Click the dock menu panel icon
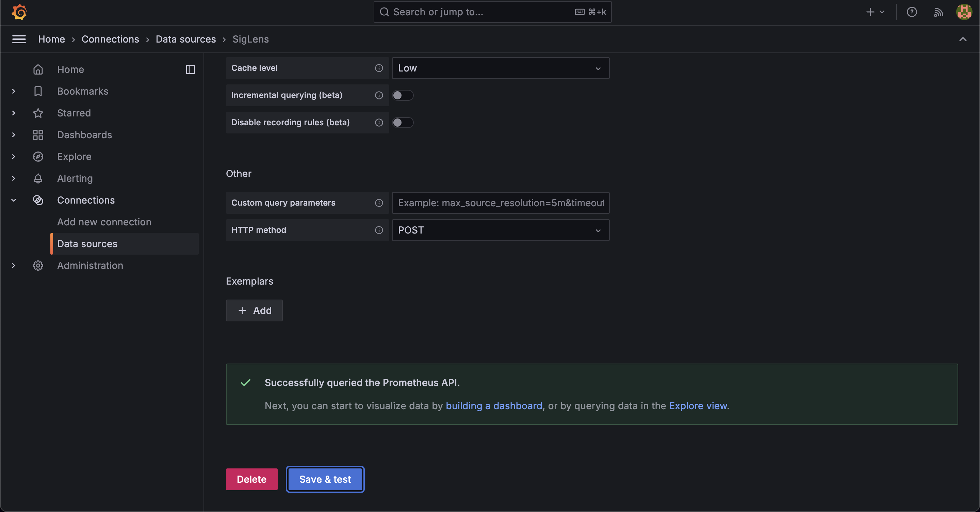 coord(190,69)
